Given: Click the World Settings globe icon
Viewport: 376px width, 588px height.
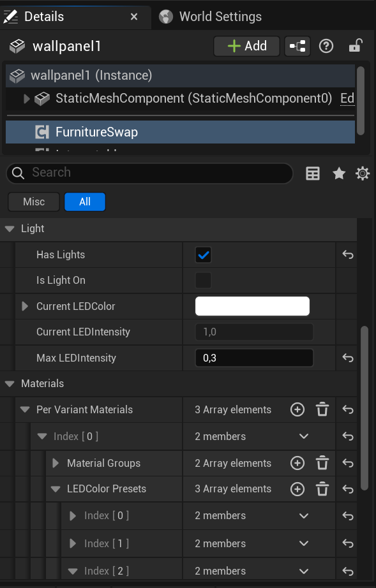Looking at the screenshot, I should tap(165, 17).
